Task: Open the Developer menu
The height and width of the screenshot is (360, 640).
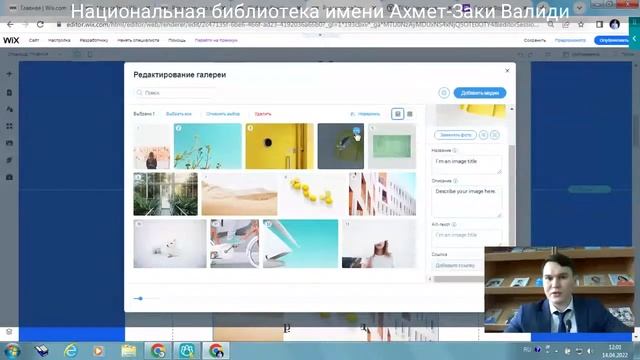Action: (93, 40)
